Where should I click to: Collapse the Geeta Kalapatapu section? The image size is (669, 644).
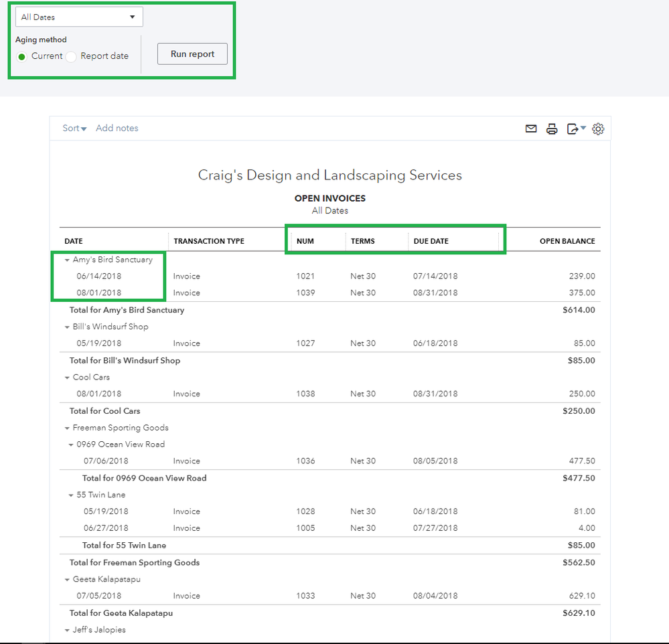67,579
